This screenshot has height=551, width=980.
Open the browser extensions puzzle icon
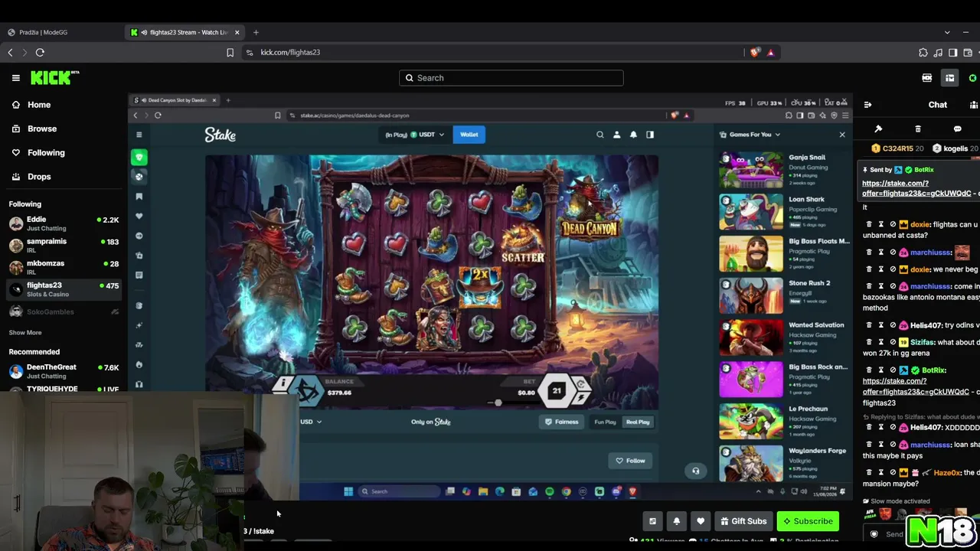[923, 52]
